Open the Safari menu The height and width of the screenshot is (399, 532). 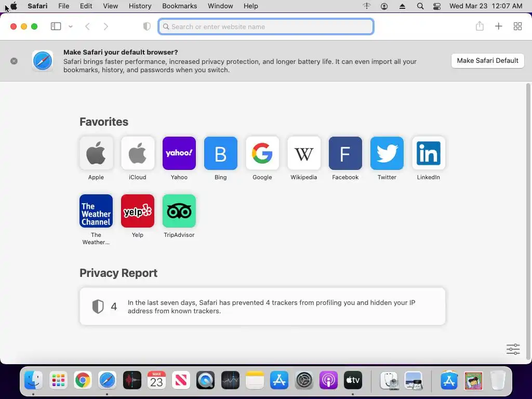coord(37,6)
